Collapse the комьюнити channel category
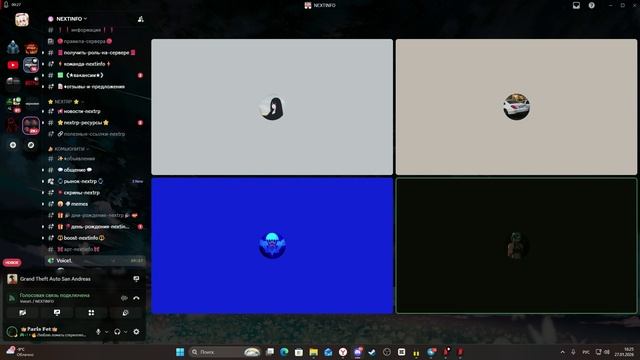 tap(69, 149)
